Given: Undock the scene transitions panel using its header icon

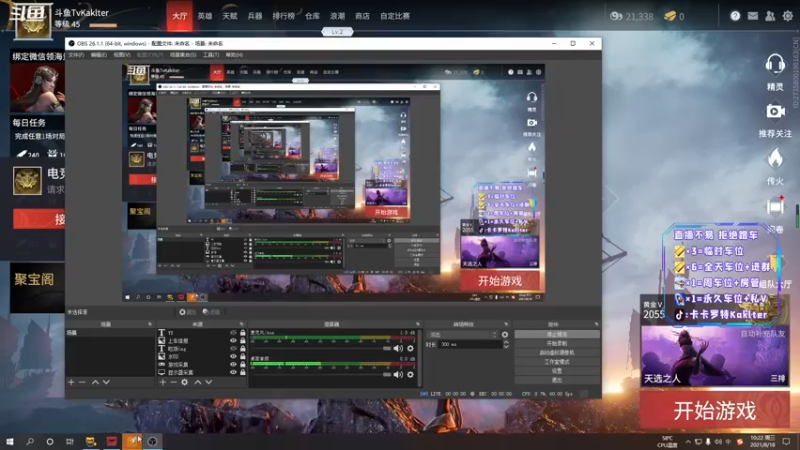Looking at the screenshot, I should pyautogui.click(x=506, y=324).
